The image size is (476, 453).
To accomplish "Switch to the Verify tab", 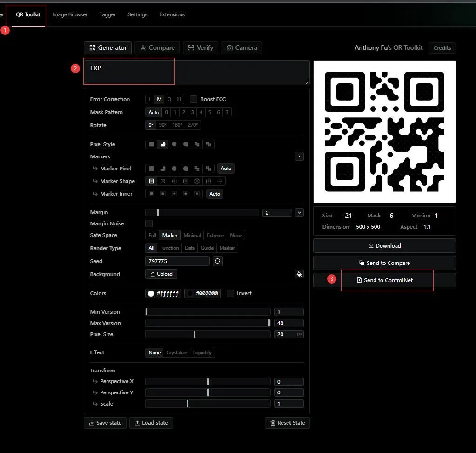I will click(201, 47).
